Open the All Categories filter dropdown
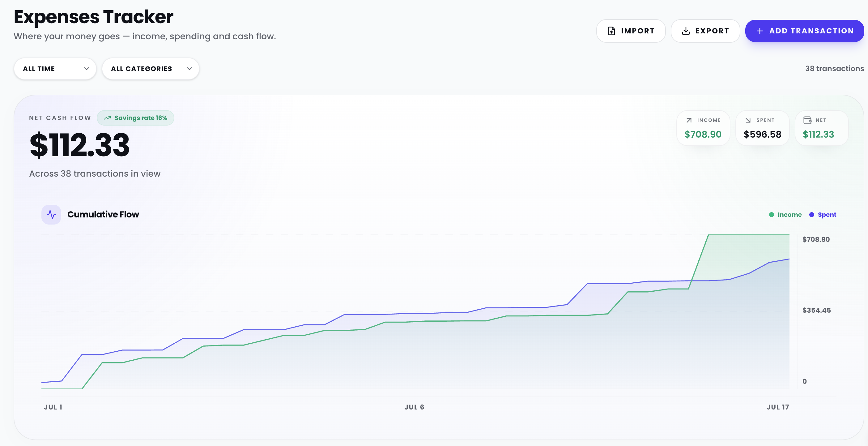The width and height of the screenshot is (868, 446). [x=151, y=69]
